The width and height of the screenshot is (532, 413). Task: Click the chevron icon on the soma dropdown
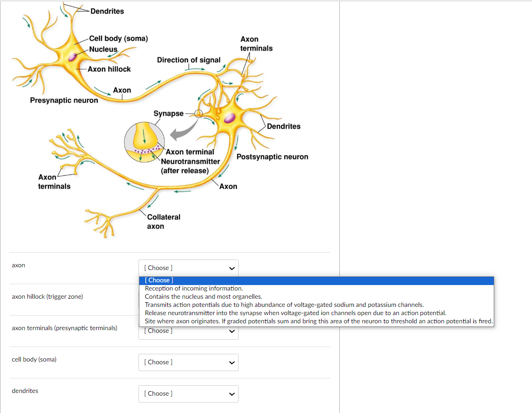232,362
